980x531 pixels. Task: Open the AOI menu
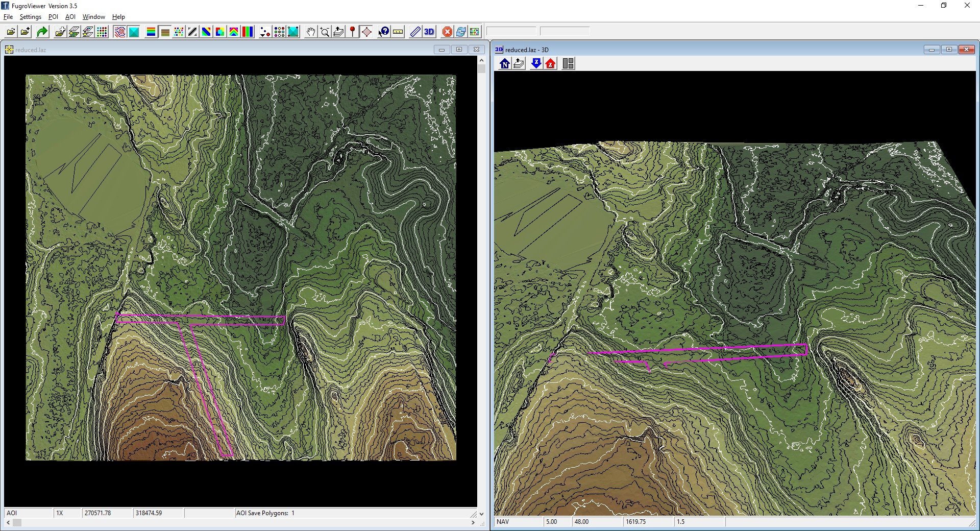point(70,17)
